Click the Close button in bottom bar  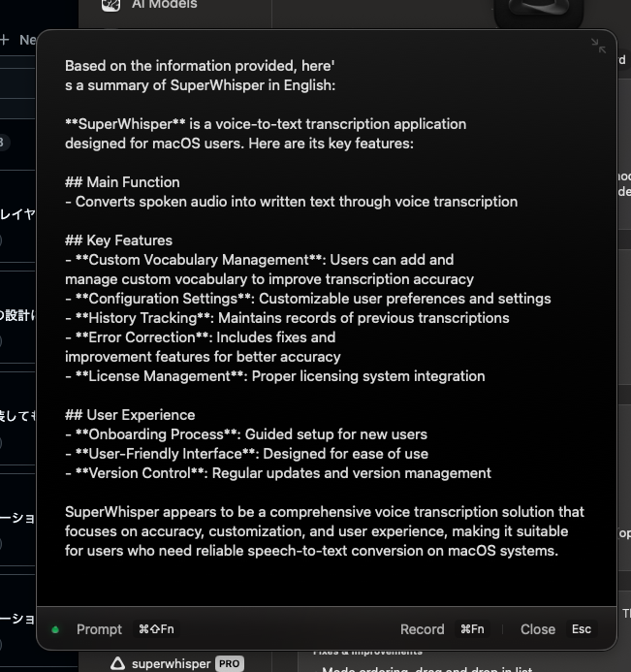[x=538, y=629]
